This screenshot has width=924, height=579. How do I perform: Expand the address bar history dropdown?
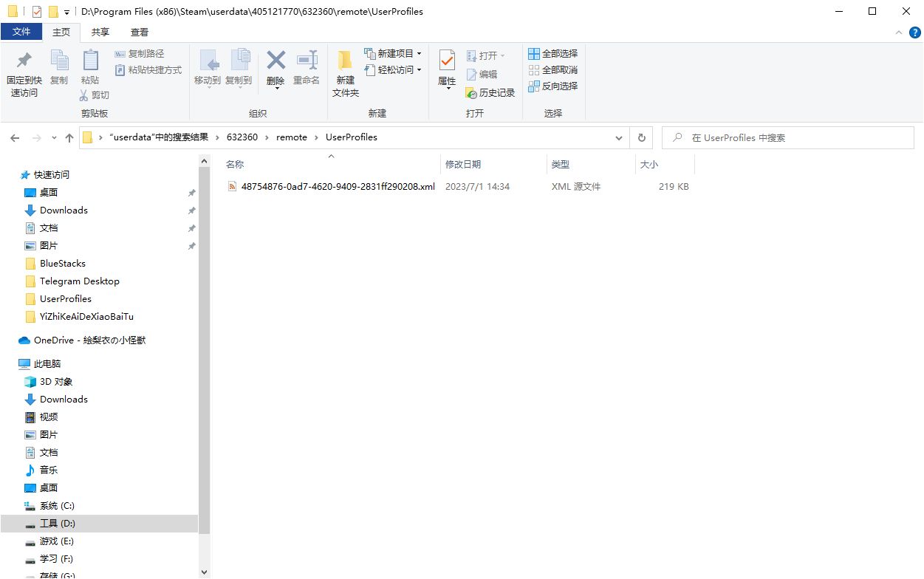click(x=619, y=137)
